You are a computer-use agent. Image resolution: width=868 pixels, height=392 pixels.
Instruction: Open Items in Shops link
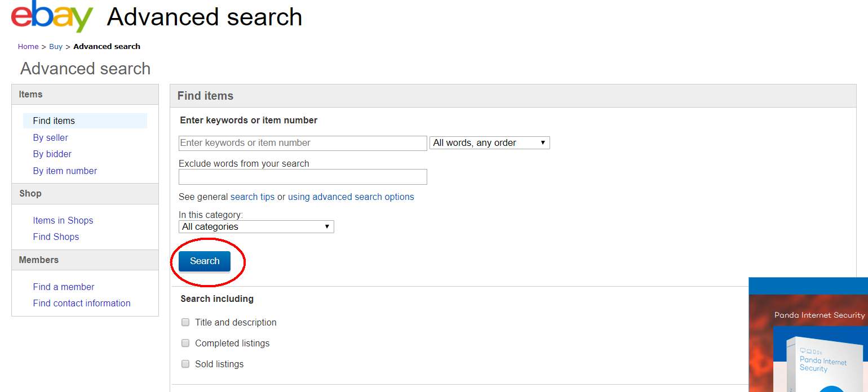(63, 220)
